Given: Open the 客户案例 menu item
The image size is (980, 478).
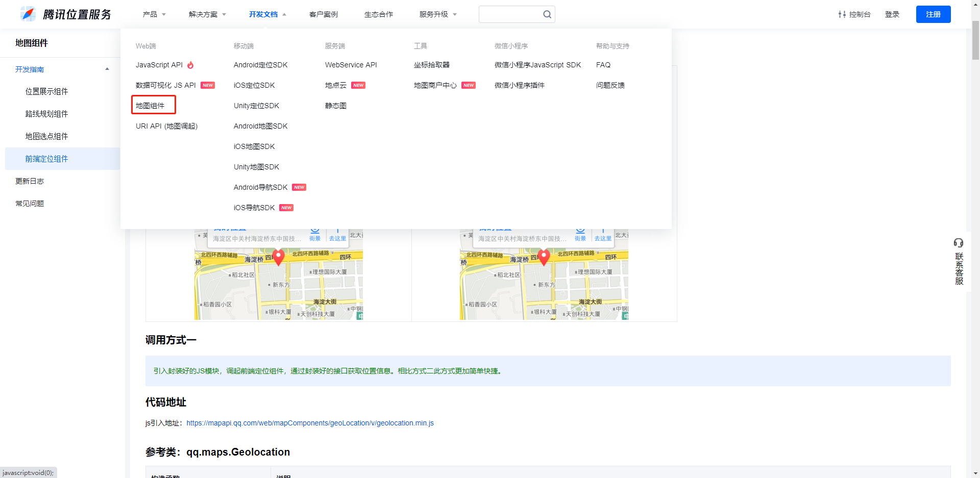Looking at the screenshot, I should (323, 14).
